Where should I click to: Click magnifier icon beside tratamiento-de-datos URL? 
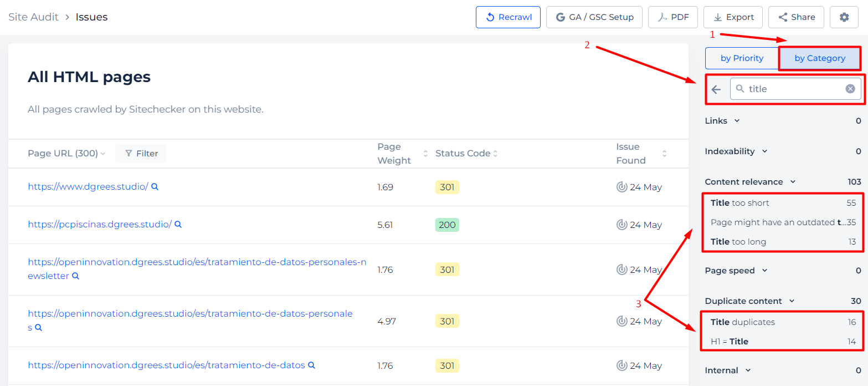[311, 365]
